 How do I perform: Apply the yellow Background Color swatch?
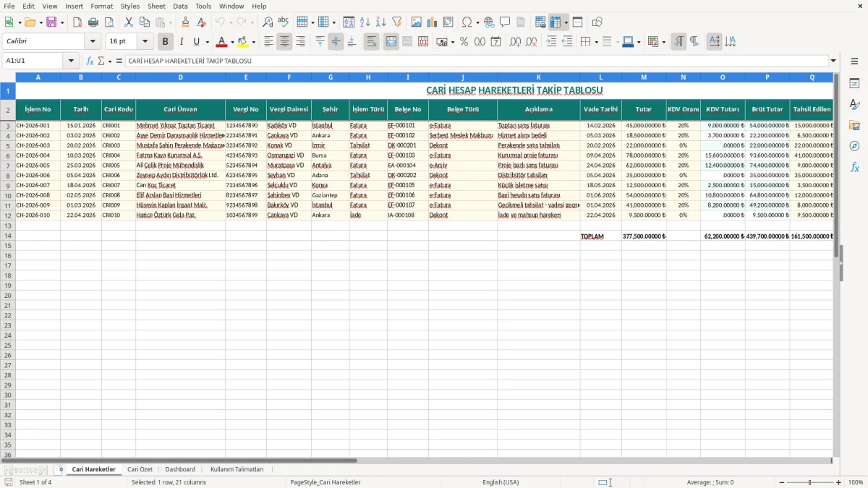coord(243,42)
